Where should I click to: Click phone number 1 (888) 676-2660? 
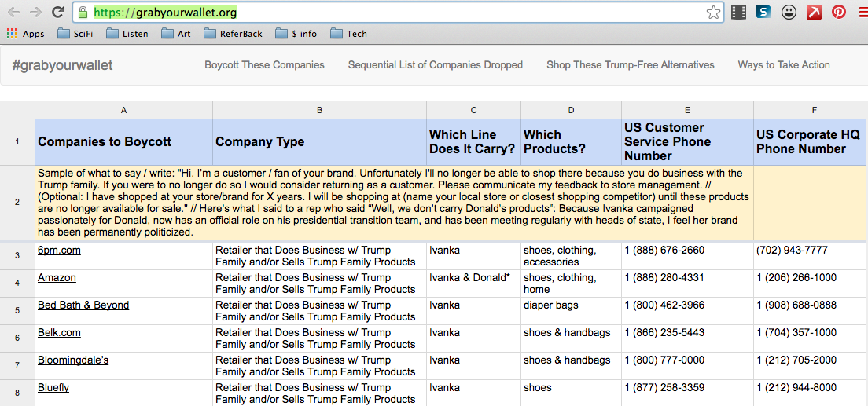(664, 250)
